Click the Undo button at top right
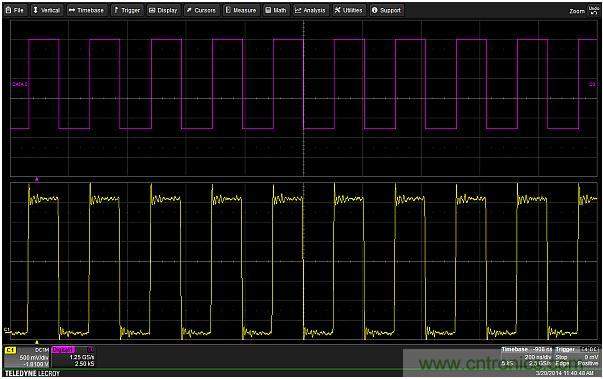The image size is (603, 379). click(594, 10)
